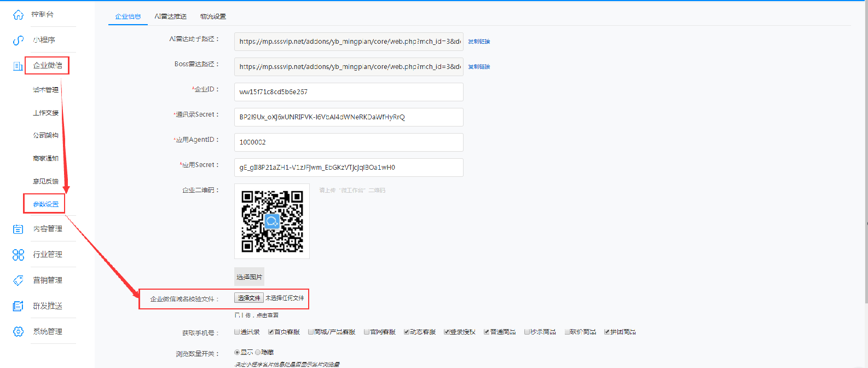Open 控制台 menu entry
This screenshot has width=868, height=368.
[43, 14]
